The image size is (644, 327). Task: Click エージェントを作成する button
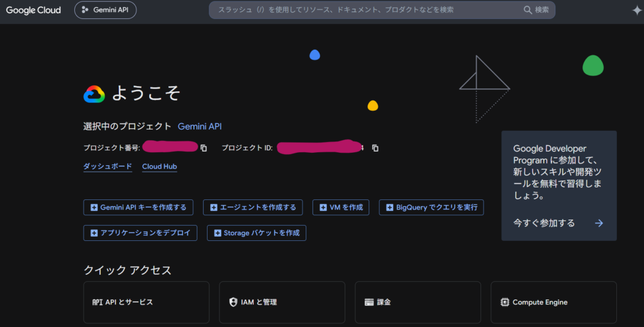253,208
